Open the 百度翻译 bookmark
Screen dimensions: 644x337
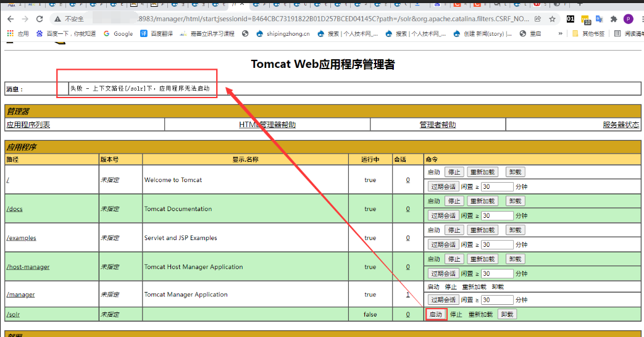(156, 34)
